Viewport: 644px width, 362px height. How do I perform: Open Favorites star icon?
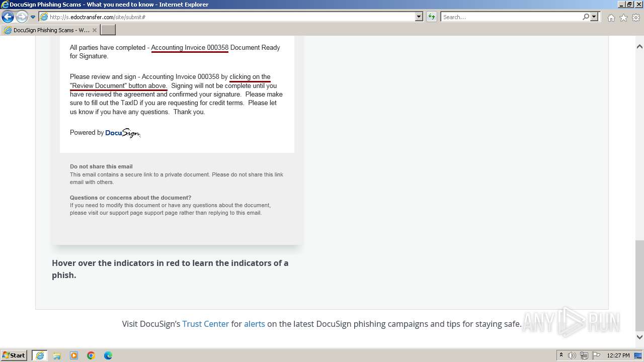click(623, 18)
